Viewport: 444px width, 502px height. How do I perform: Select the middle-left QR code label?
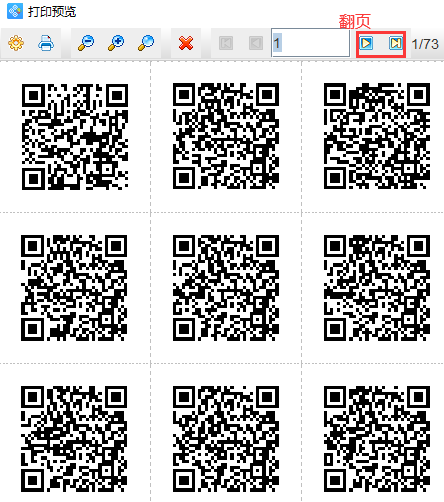tap(74, 288)
